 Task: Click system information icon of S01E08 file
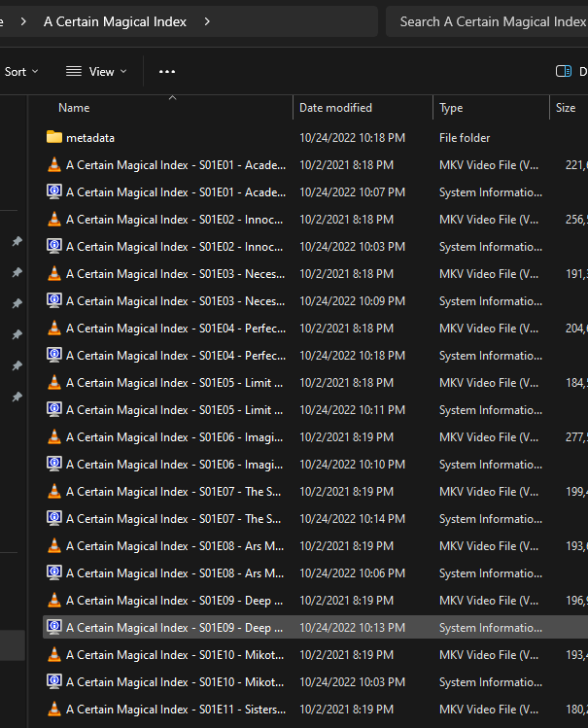click(54, 573)
